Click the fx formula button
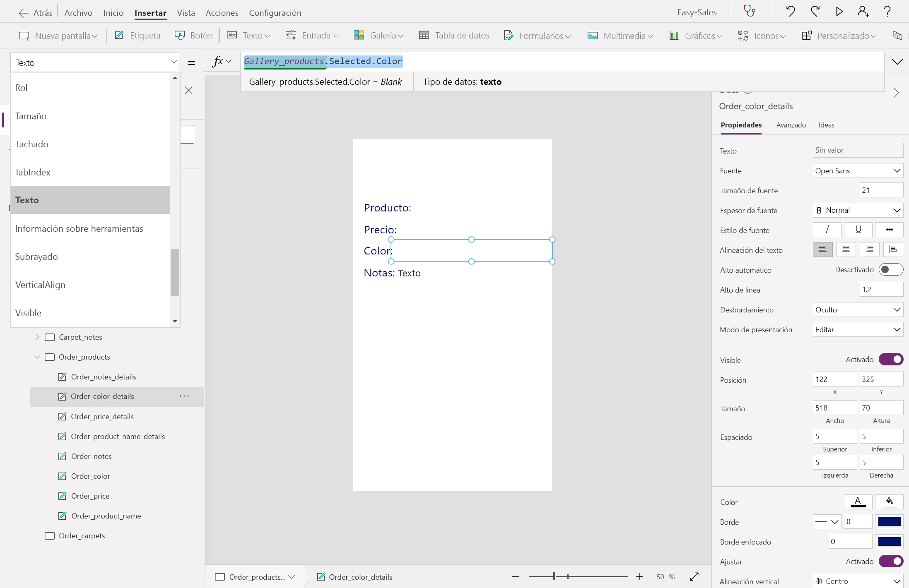 click(221, 62)
